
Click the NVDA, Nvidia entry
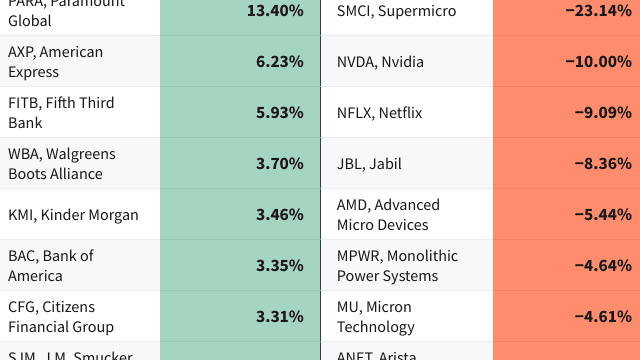[407, 61]
